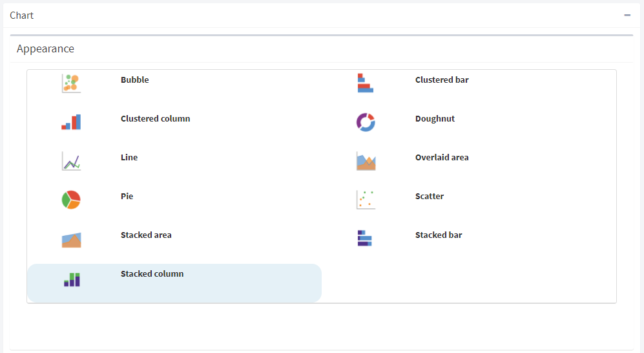
Task: Select the Doughnut chart icon
Action: click(366, 122)
